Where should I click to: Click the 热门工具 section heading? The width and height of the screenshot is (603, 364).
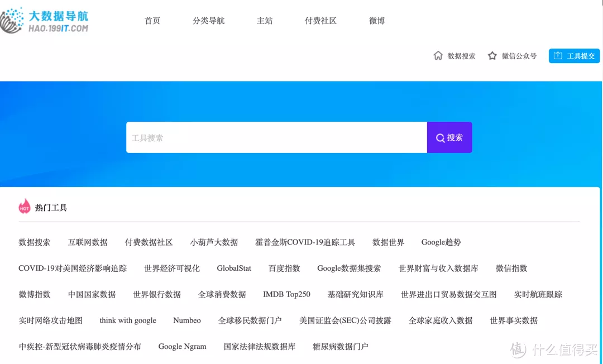pos(51,208)
